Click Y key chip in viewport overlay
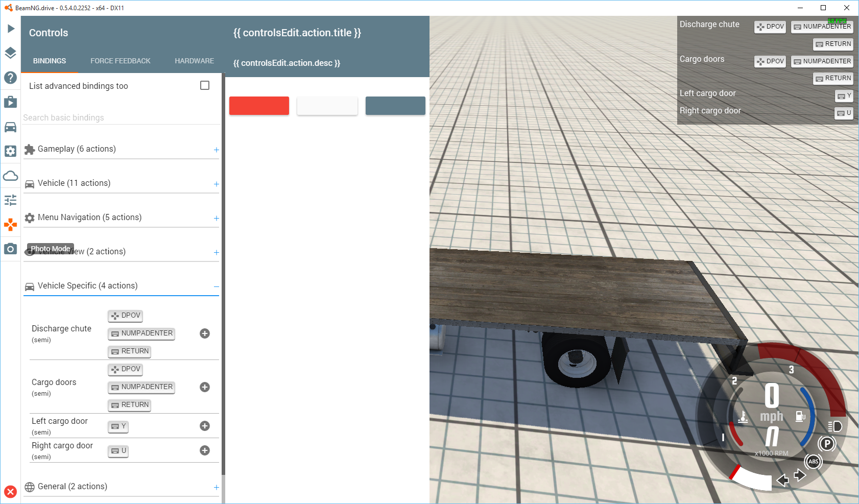 pos(844,95)
